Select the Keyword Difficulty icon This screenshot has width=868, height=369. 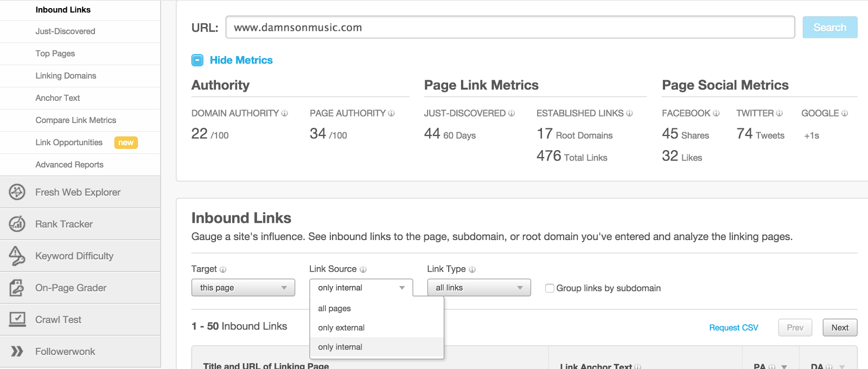[x=17, y=256]
